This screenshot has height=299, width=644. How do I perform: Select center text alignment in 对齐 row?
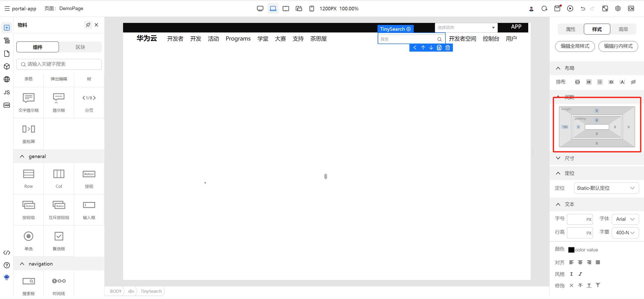[580, 263]
